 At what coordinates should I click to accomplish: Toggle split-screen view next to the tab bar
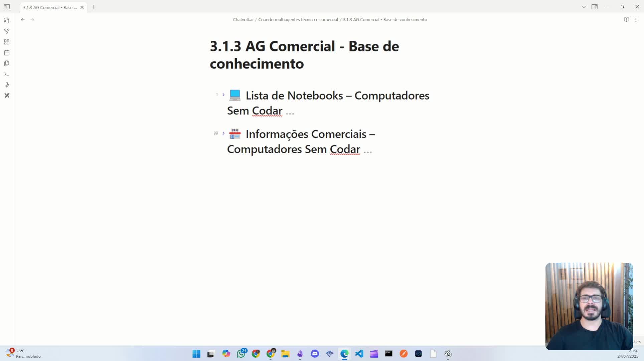click(x=595, y=7)
